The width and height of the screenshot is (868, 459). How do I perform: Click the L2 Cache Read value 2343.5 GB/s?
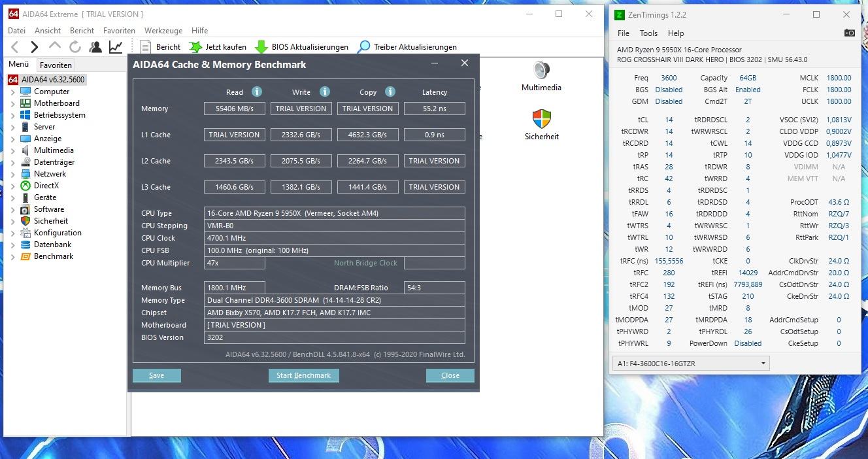coord(235,161)
